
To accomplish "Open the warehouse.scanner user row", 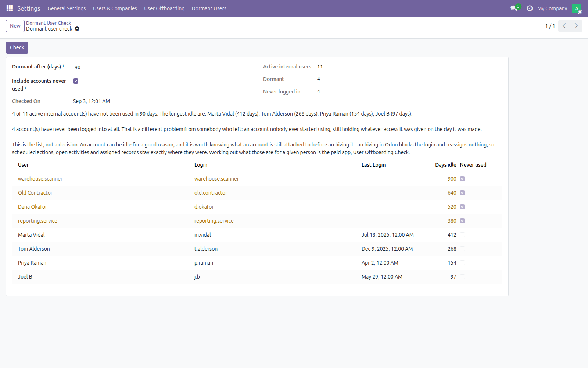I will click(x=257, y=179).
